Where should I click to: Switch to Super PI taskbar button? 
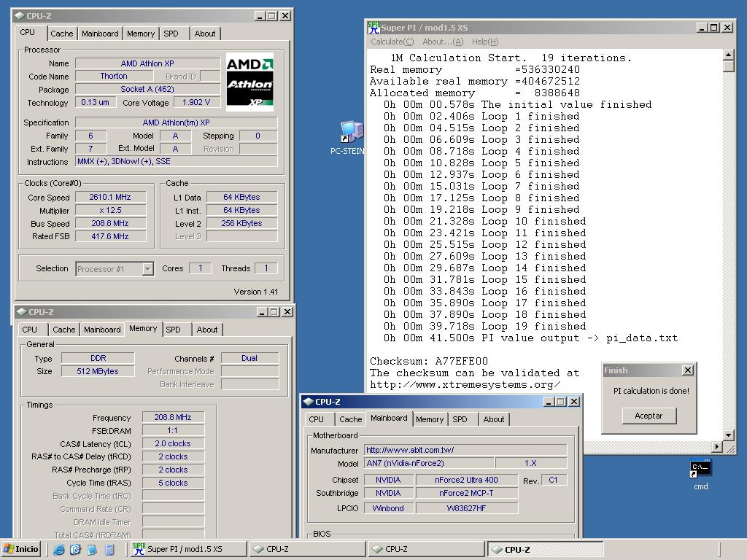point(189,549)
